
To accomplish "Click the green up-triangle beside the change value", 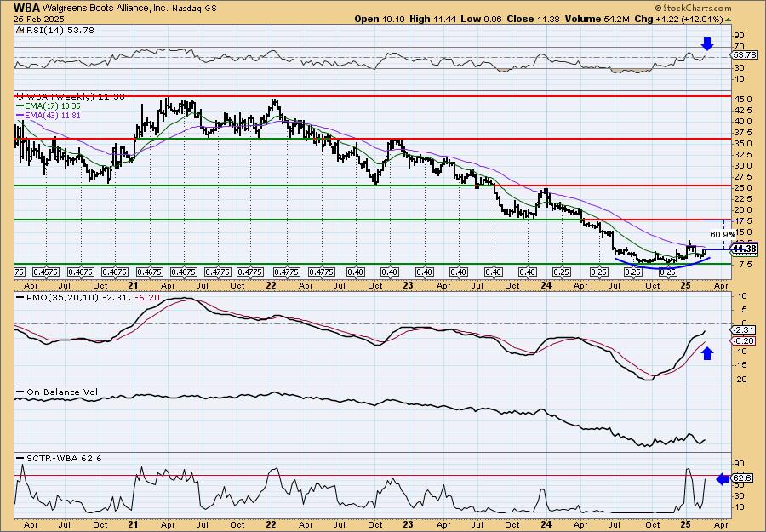I will coord(728,20).
